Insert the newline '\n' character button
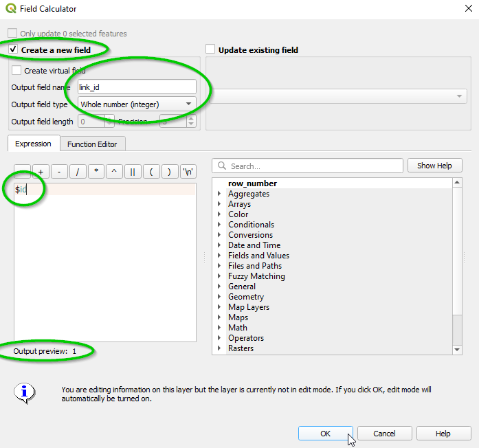 [188, 172]
